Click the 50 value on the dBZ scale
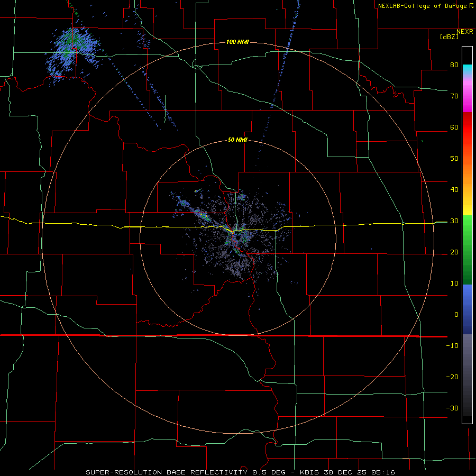Image resolution: width=476 pixels, height=476 pixels. coord(454,159)
